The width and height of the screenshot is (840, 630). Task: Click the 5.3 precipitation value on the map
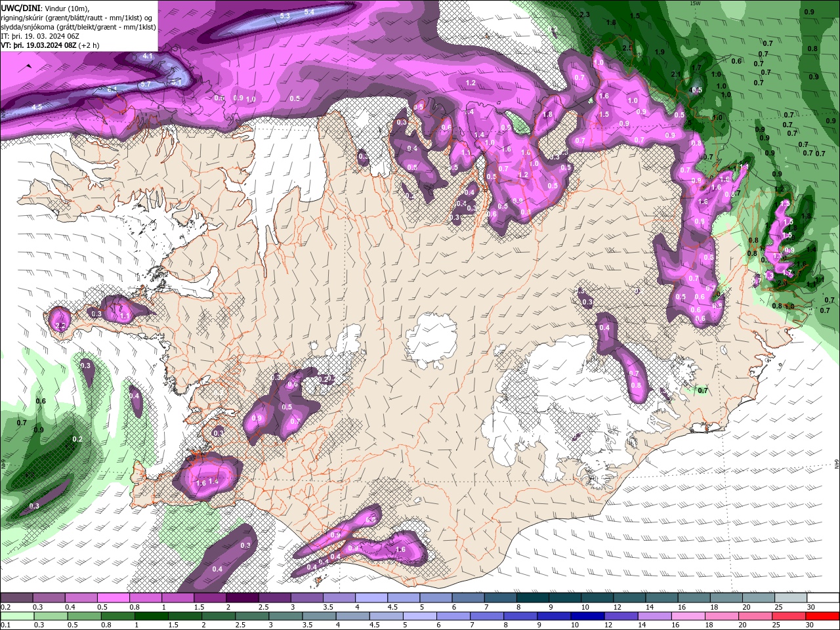pyautogui.click(x=285, y=16)
